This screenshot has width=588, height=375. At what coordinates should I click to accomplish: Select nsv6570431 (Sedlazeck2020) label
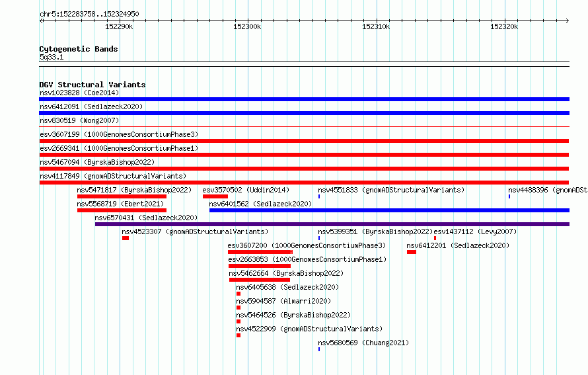[x=146, y=218]
